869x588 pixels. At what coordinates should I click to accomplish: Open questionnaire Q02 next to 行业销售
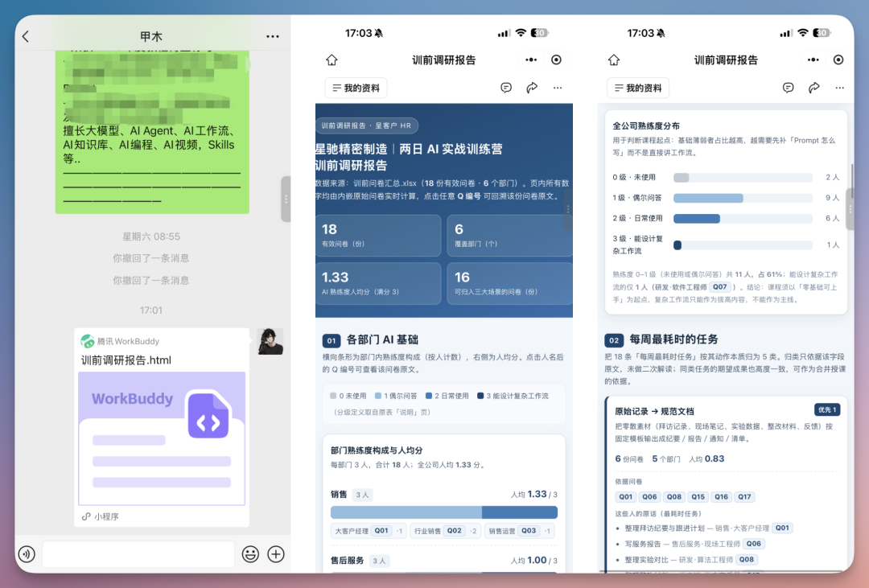coord(455,531)
